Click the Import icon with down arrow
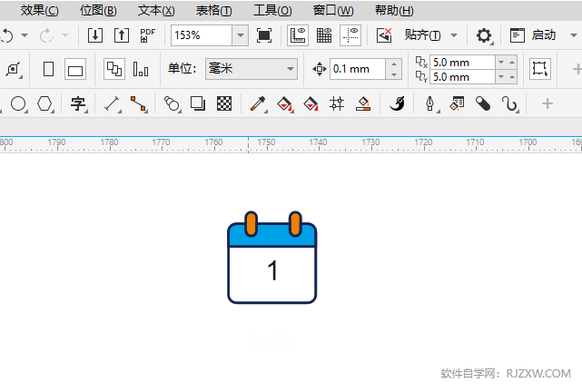Viewport: 582px width, 392px height. [x=95, y=35]
